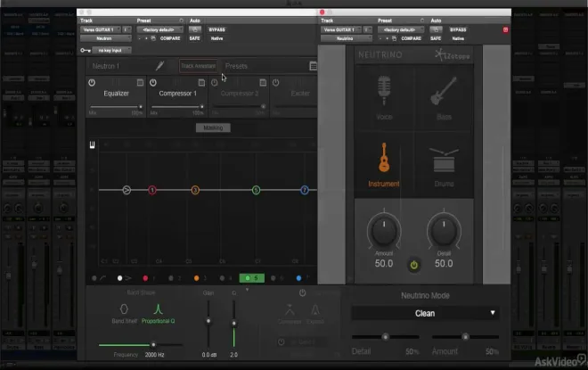Select the Bass guitar icon in Neutrino
Image resolution: width=588 pixels, height=370 pixels.
click(444, 91)
